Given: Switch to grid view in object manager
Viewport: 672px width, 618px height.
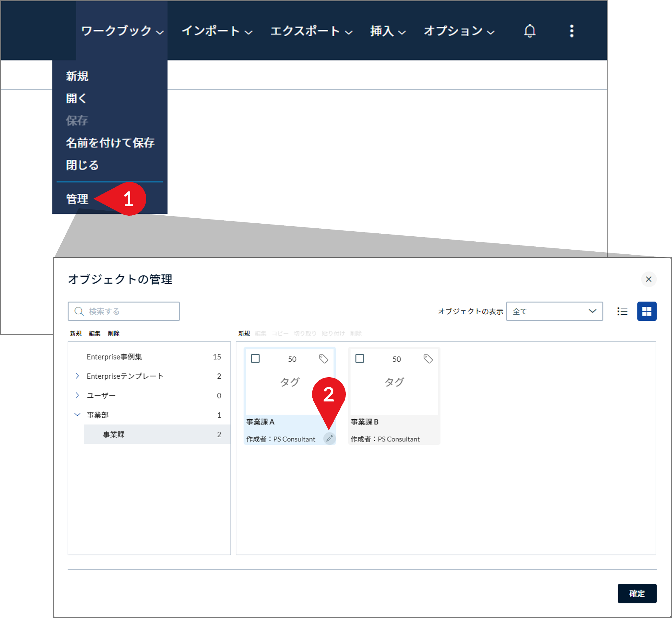Looking at the screenshot, I should coord(647,311).
